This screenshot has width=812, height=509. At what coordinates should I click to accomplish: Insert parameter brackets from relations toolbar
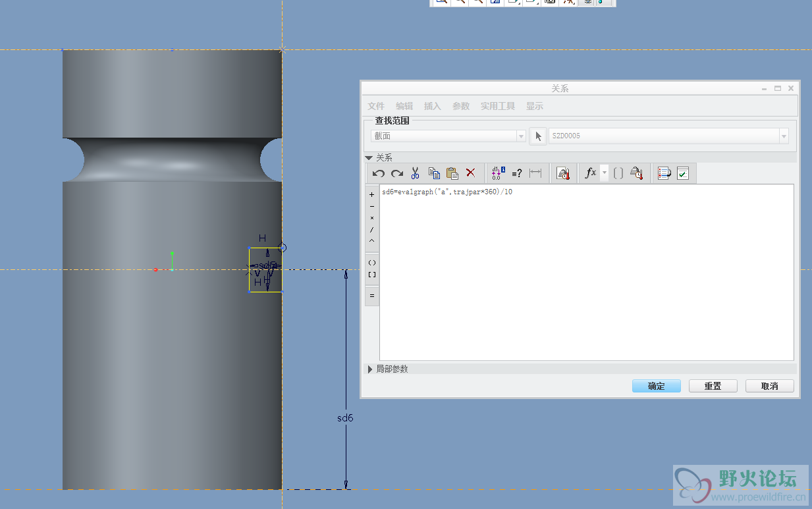pyautogui.click(x=618, y=173)
